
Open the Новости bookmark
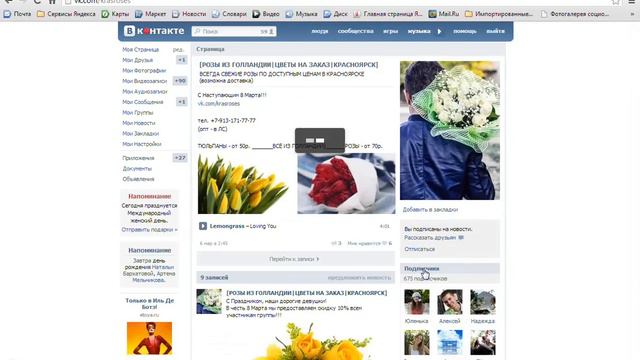189,14
